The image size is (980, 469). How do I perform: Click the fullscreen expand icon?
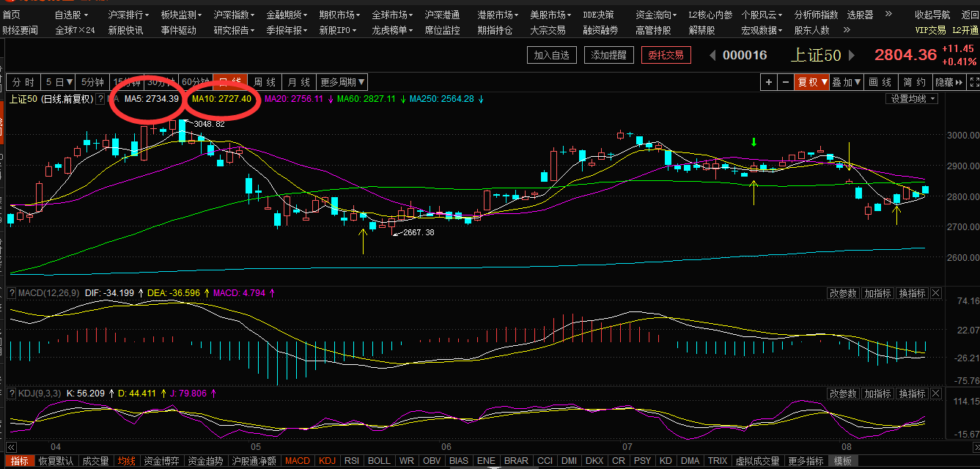[973, 82]
